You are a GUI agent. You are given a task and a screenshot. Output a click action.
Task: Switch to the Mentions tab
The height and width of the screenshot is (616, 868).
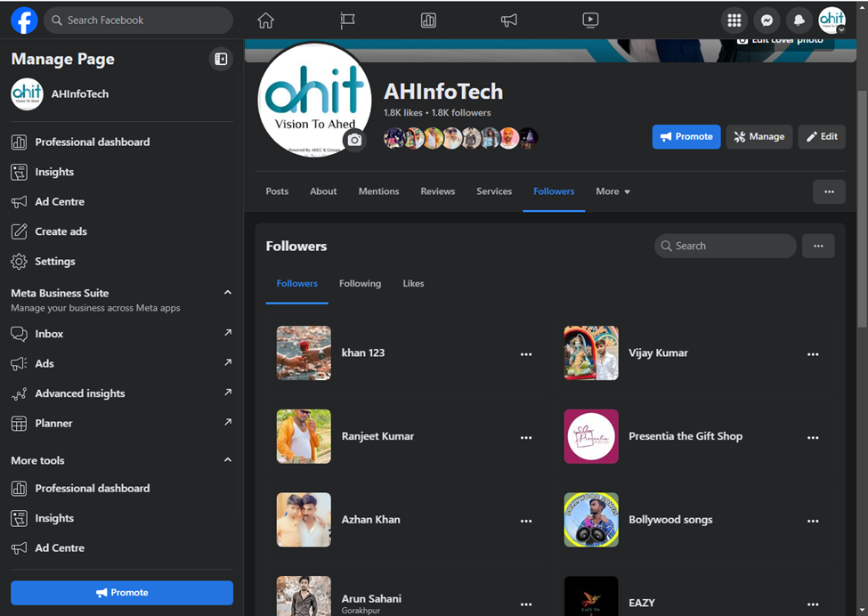(378, 191)
